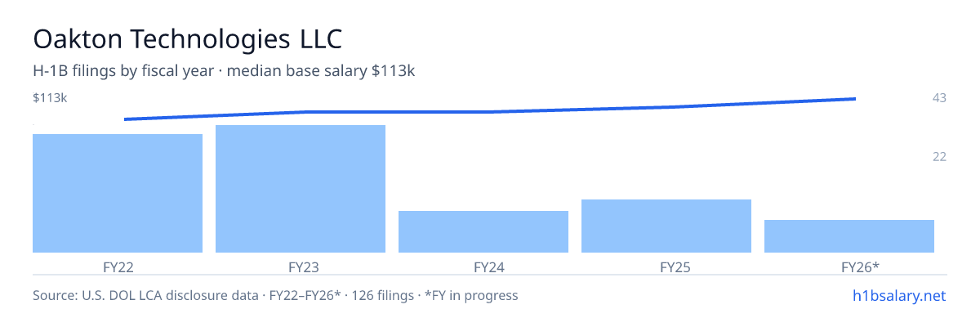Click the FY24 filings bar
Screen dimensions: 980x327
[483, 231]
